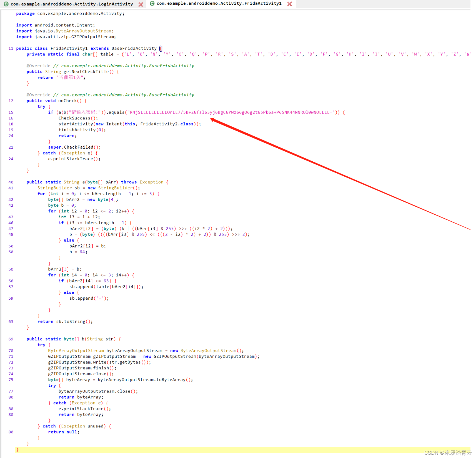Click the super.CheckFailed() call
Screen dimensions: 476x458
coord(74,147)
